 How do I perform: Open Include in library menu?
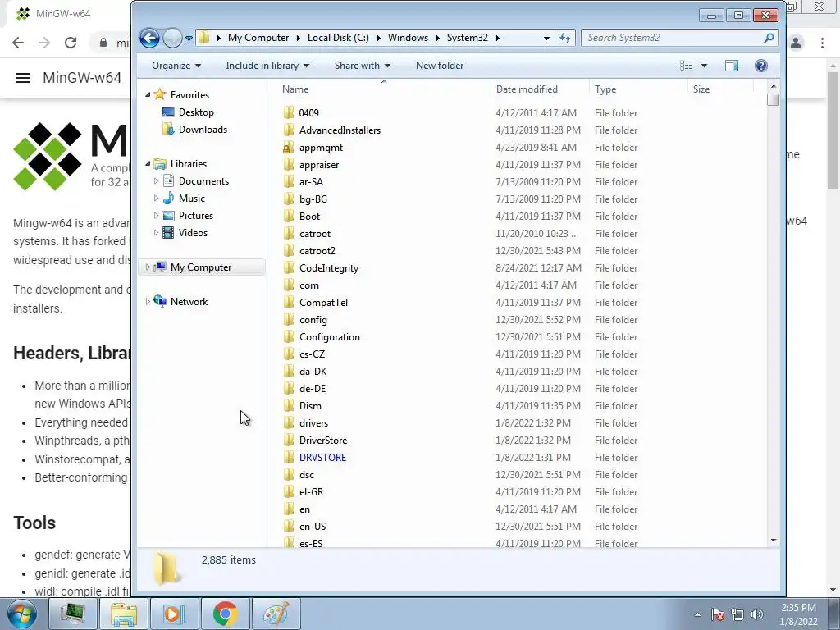click(x=267, y=66)
